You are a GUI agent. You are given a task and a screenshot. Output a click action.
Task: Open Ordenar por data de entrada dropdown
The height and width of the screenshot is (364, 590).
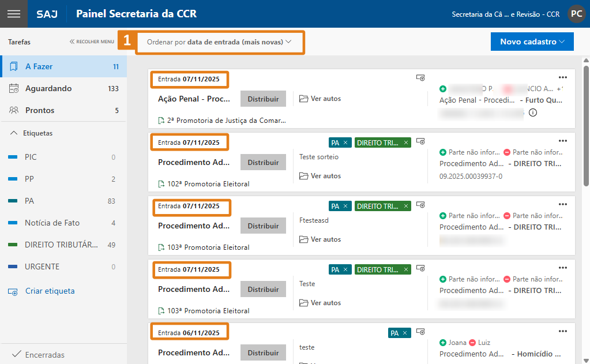click(219, 42)
